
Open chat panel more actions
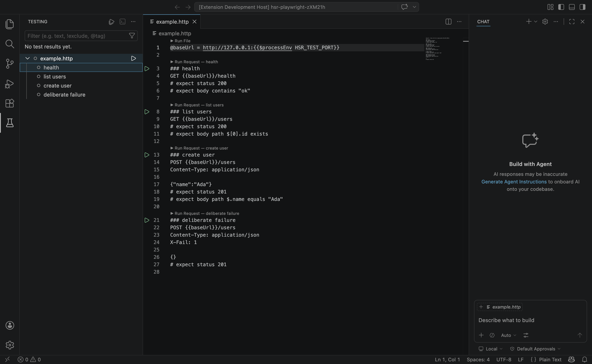point(556,22)
